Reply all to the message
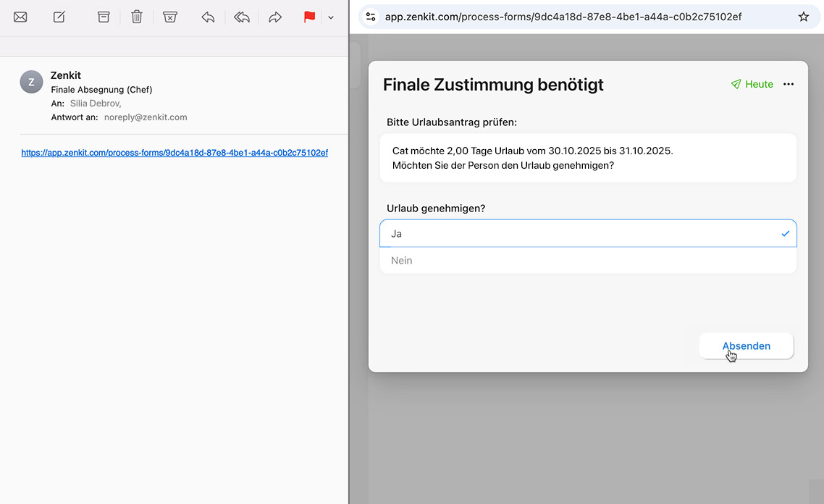The width and height of the screenshot is (824, 504). click(x=242, y=17)
